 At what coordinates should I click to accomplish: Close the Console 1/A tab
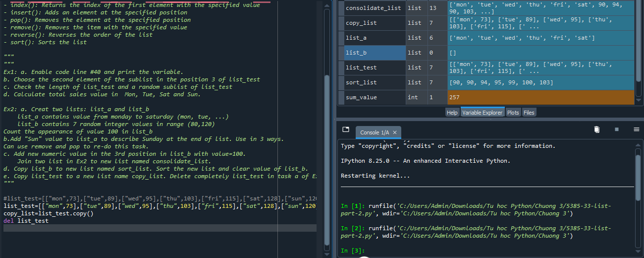(x=395, y=132)
